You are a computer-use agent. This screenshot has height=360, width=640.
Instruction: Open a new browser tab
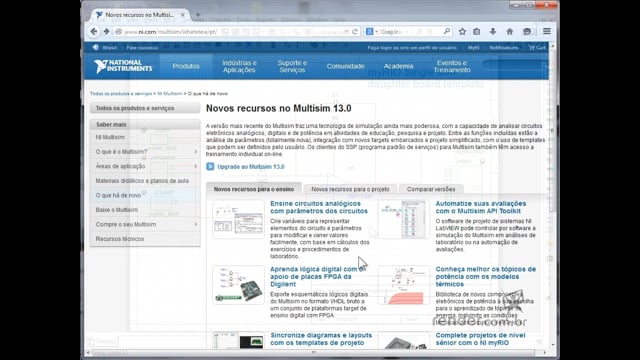click(x=198, y=15)
